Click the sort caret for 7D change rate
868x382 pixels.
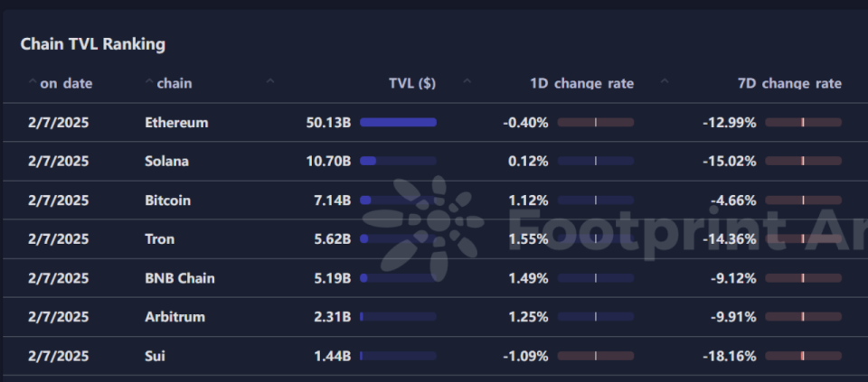tap(665, 82)
